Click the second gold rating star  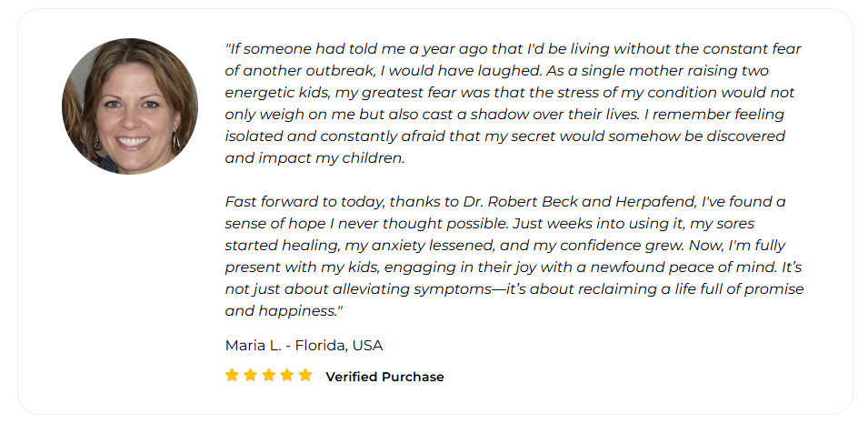[x=250, y=375]
